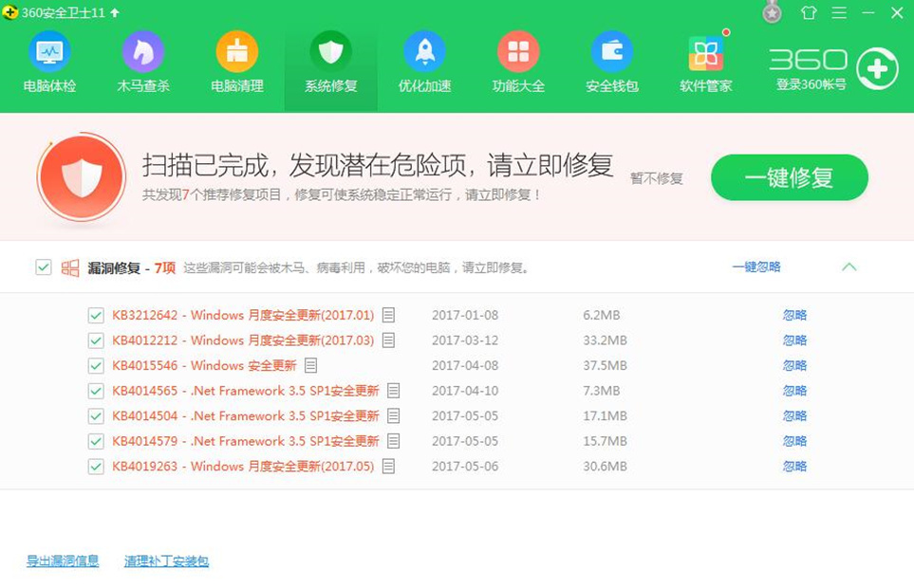The width and height of the screenshot is (914, 588).
Task: Open the main menu in title bar
Action: coord(838,12)
